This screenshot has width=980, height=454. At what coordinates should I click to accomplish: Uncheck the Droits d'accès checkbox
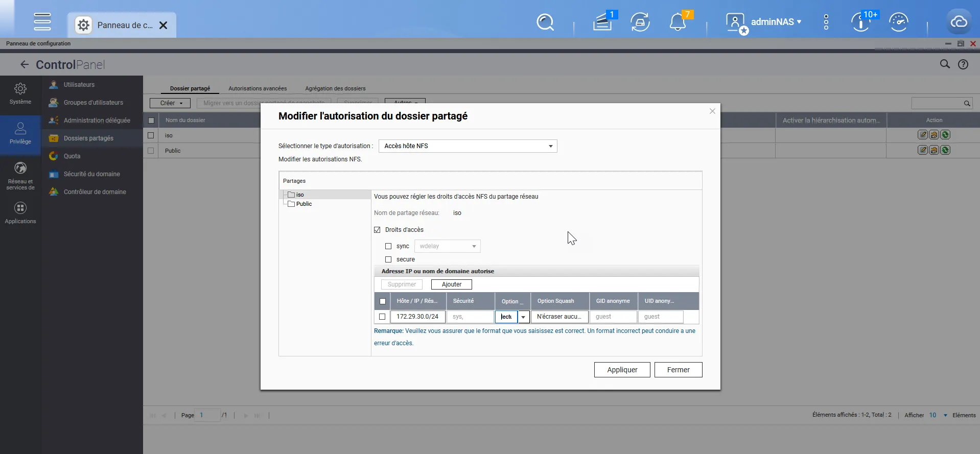378,230
